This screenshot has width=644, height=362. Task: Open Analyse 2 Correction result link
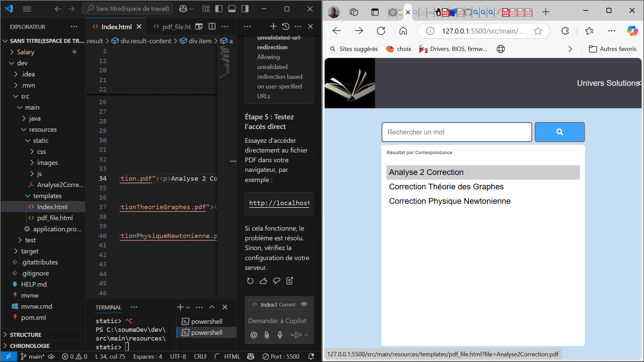point(426,172)
